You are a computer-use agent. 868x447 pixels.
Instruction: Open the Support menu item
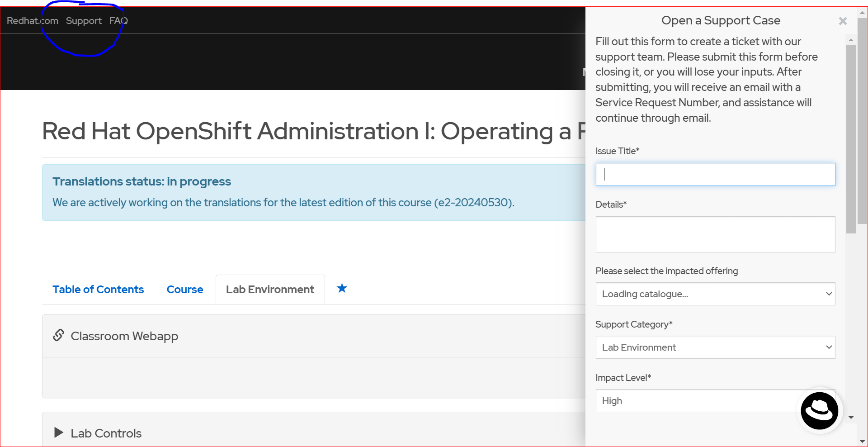coord(84,20)
